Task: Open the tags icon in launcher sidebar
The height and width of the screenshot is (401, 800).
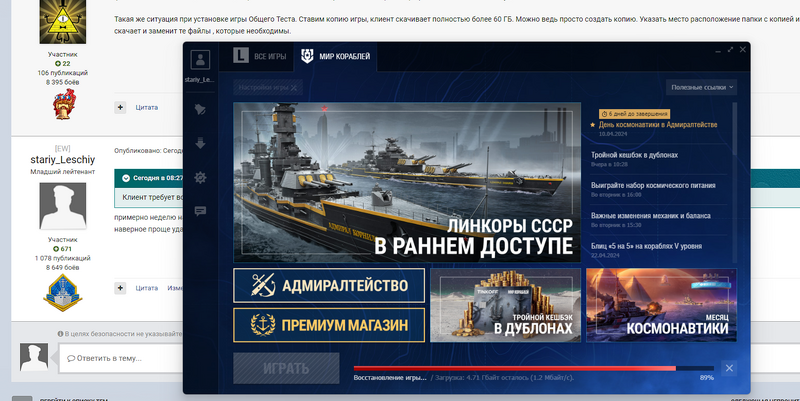Action: (x=200, y=109)
